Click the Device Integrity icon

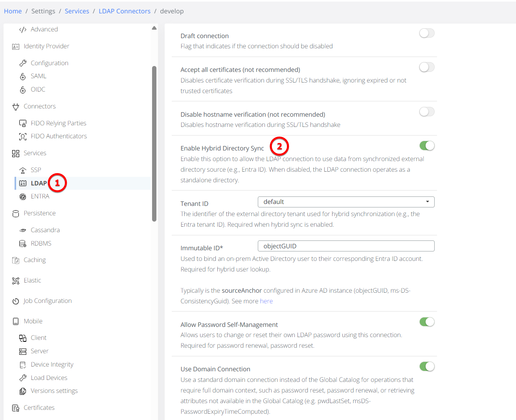(23, 365)
